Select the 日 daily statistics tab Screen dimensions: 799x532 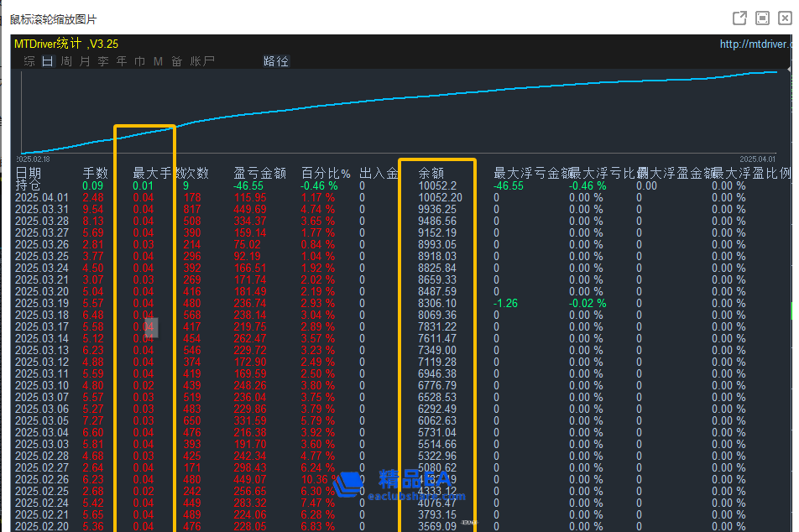(x=47, y=61)
